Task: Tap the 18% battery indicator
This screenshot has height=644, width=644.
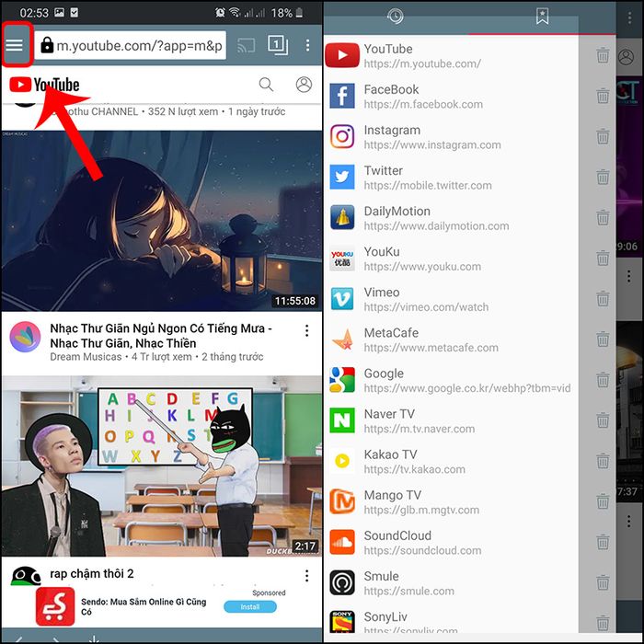Action: [x=287, y=13]
